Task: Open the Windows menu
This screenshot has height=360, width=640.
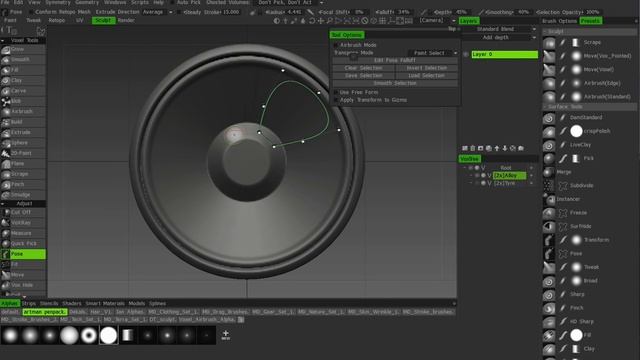Action: (115, 2)
